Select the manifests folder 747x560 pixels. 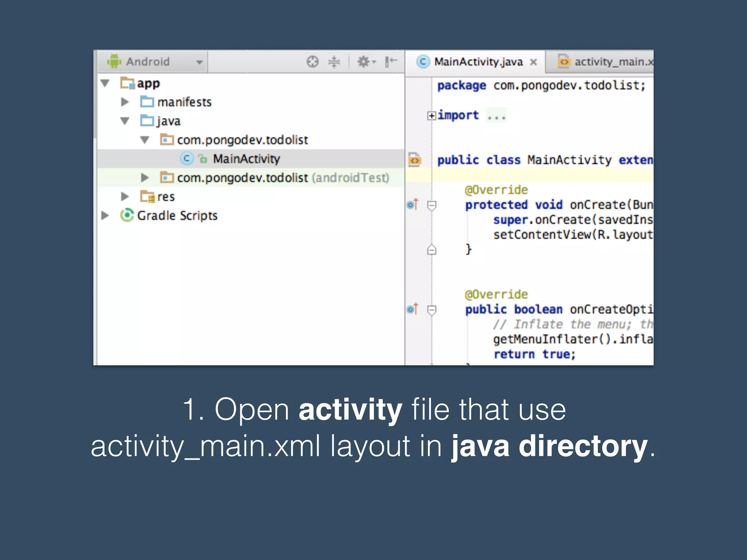click(x=176, y=102)
